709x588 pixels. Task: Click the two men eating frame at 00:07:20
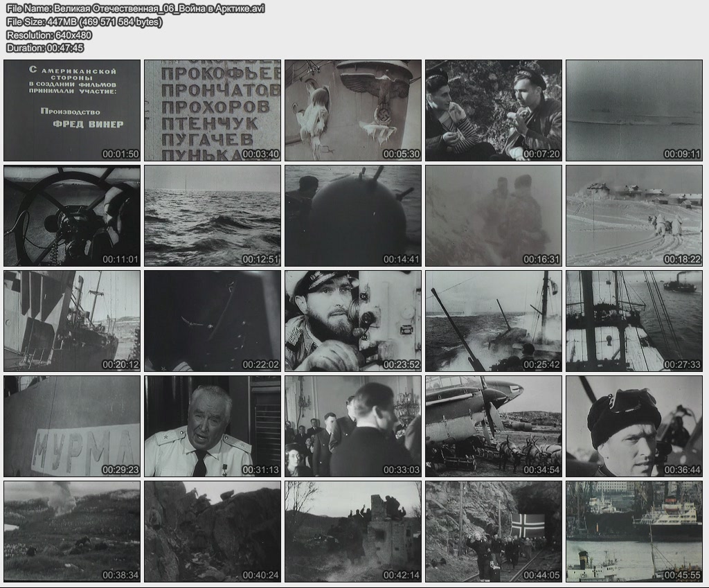point(494,110)
